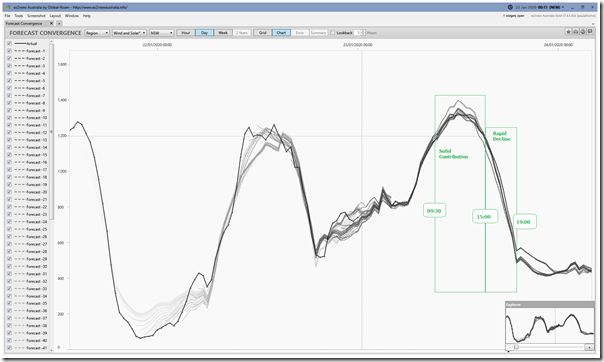The height and width of the screenshot is (362, 604).
Task: Click the slider handle in the Explorer mini panel
Action: point(516,347)
